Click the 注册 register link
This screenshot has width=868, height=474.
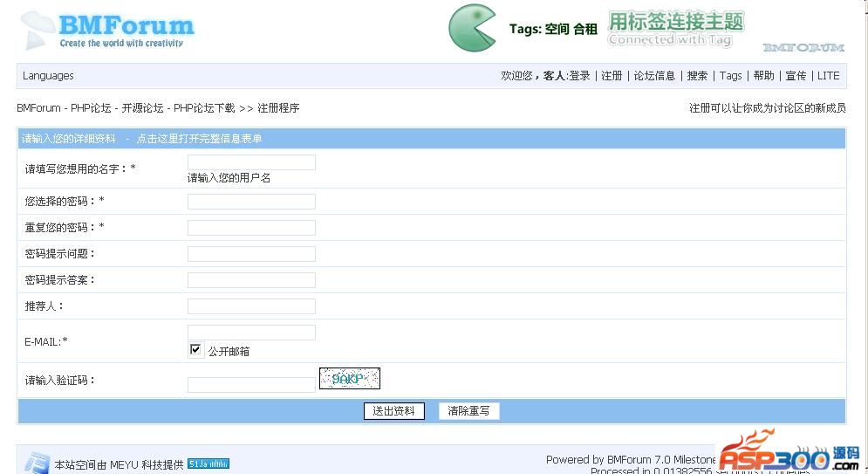click(x=612, y=76)
